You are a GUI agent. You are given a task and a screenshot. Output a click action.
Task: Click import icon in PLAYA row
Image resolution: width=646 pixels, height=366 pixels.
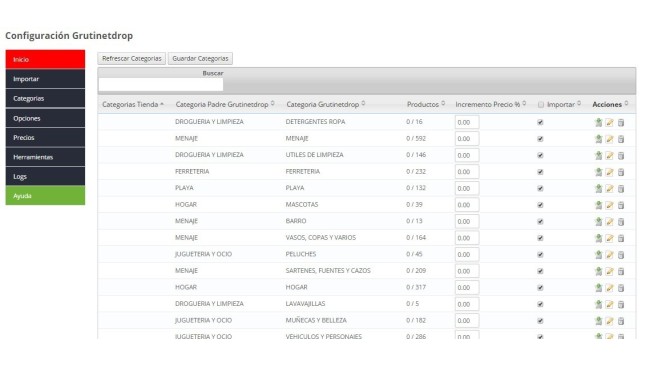pos(598,188)
